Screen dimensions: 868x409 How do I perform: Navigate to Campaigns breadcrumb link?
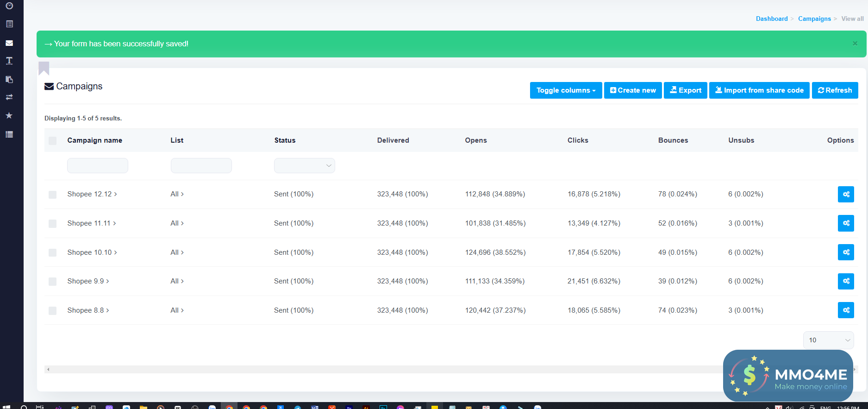click(x=814, y=19)
